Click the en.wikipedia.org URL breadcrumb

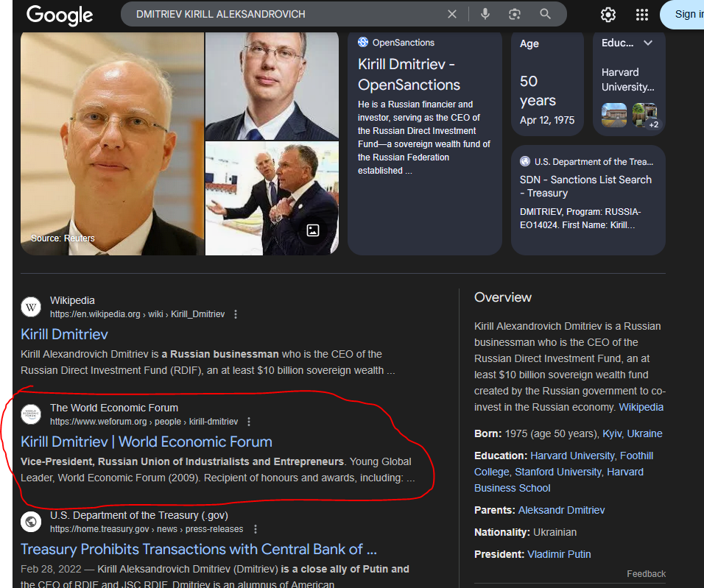[x=137, y=314]
